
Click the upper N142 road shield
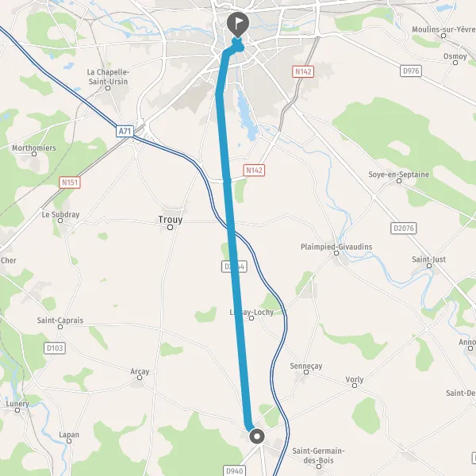[x=303, y=71]
